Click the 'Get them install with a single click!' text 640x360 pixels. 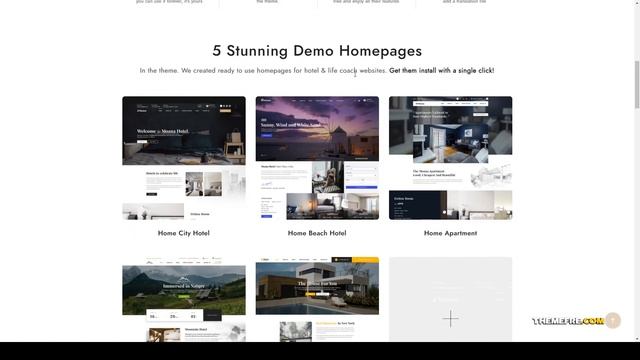pos(442,70)
